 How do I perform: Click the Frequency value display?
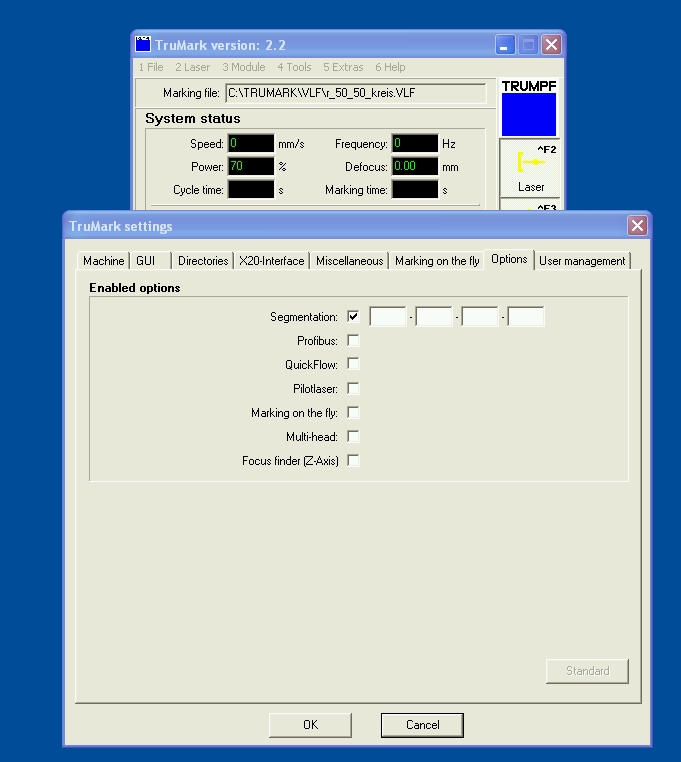point(415,143)
